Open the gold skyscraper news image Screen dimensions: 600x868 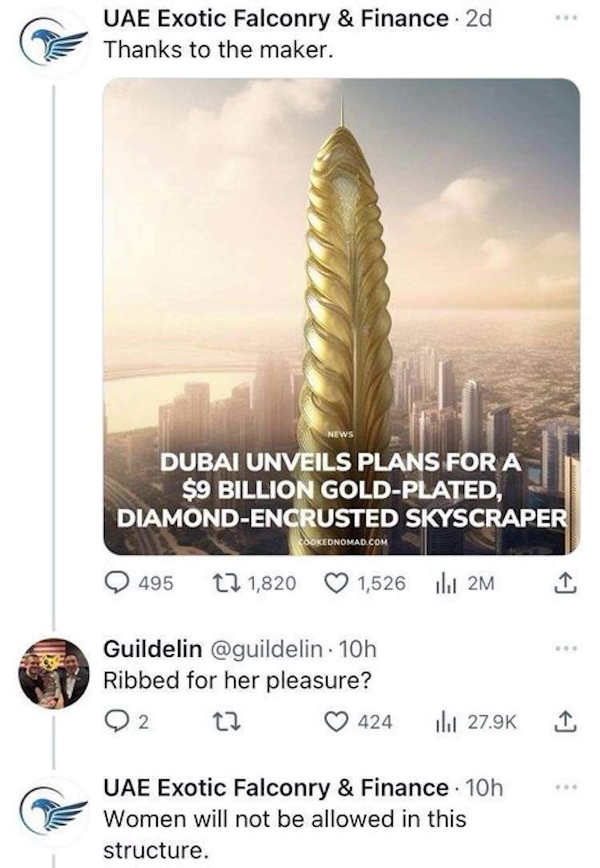click(341, 316)
